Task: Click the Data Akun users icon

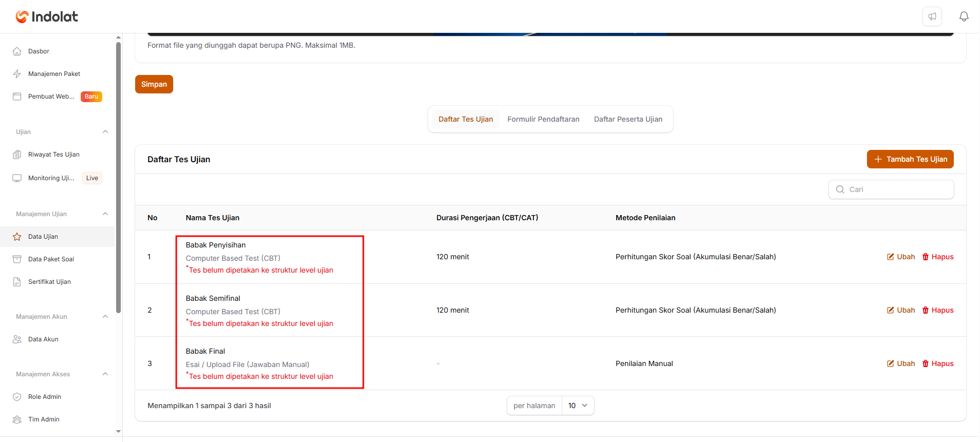Action: click(17, 339)
